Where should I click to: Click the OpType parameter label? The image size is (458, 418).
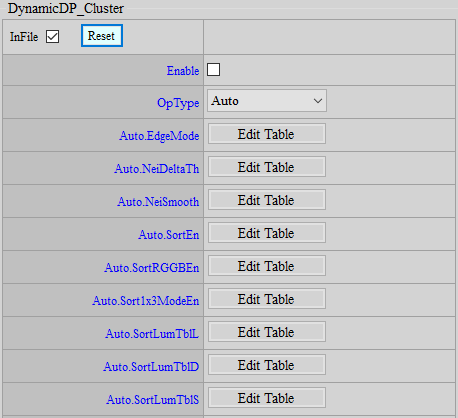point(178,103)
